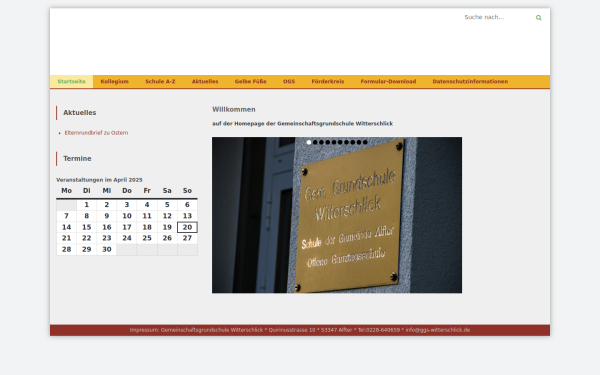This screenshot has height=375, width=600.
Task: Select day 6 in the April calendar
Action: 188,205
